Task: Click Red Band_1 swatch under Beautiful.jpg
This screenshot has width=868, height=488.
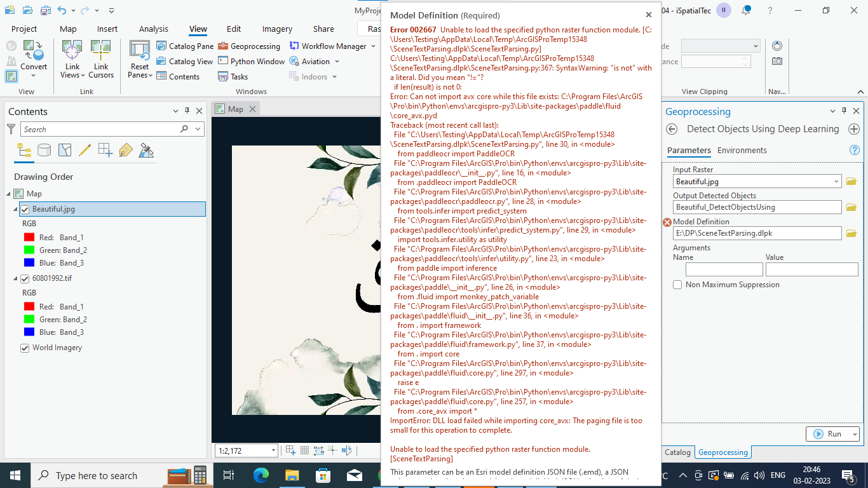Action: [29, 237]
